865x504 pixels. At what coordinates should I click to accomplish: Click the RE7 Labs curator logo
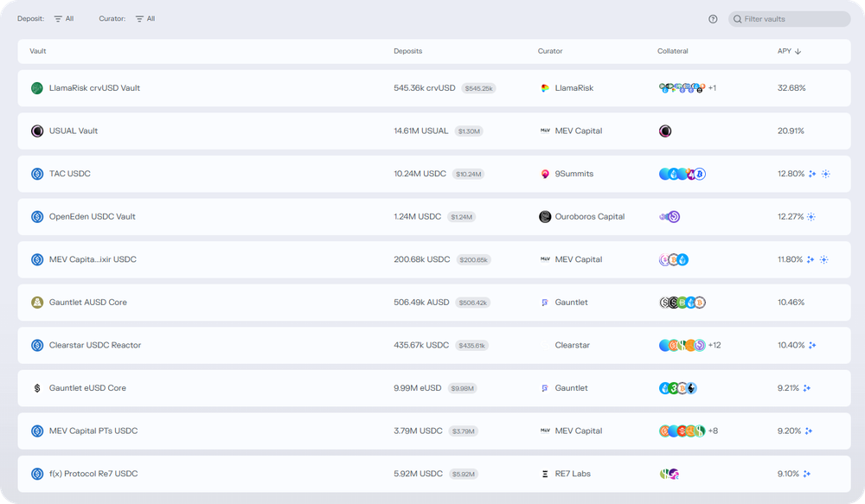(545, 474)
